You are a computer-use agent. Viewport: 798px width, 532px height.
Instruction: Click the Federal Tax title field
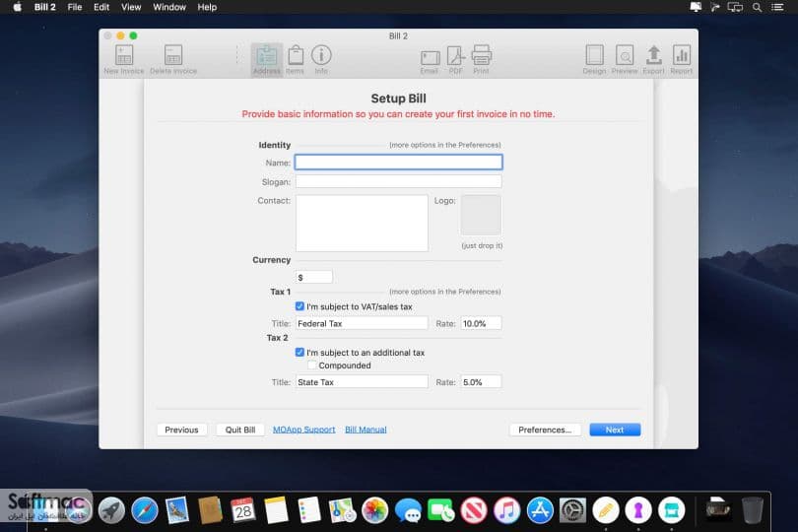[x=362, y=323]
